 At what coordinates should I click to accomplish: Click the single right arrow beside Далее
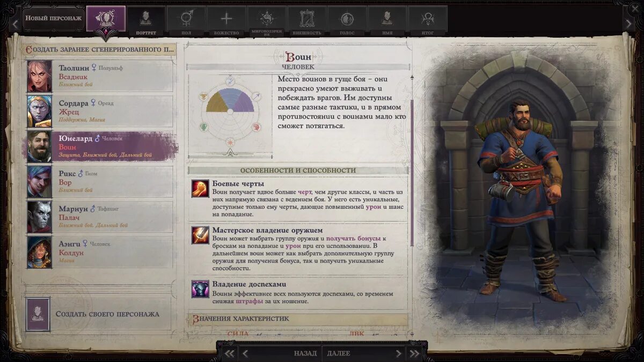click(x=398, y=353)
